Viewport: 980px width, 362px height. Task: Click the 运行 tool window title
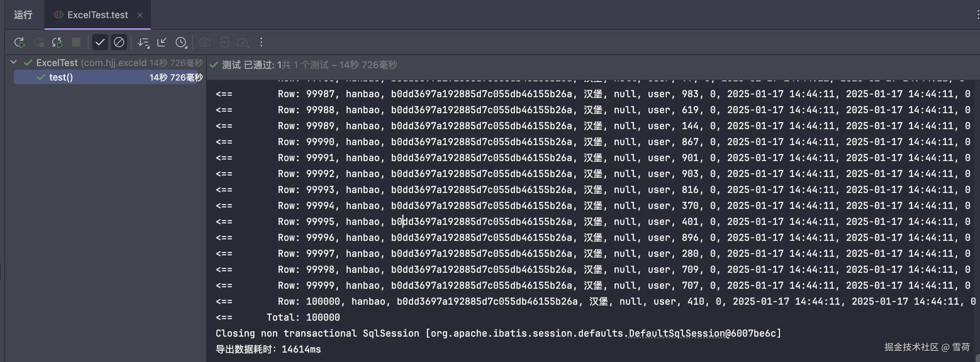[23, 15]
